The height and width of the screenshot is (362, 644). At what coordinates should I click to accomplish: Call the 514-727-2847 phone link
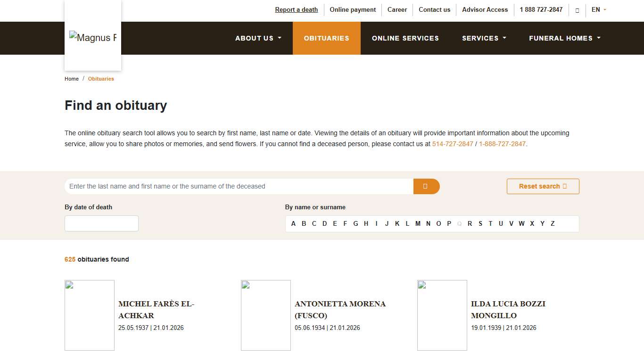tap(452, 144)
